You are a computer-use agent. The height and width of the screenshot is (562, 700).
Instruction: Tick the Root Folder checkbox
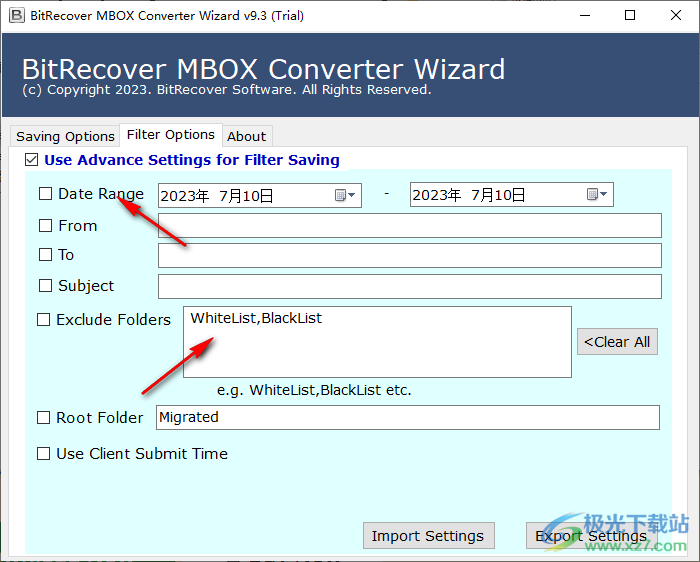tap(43, 418)
